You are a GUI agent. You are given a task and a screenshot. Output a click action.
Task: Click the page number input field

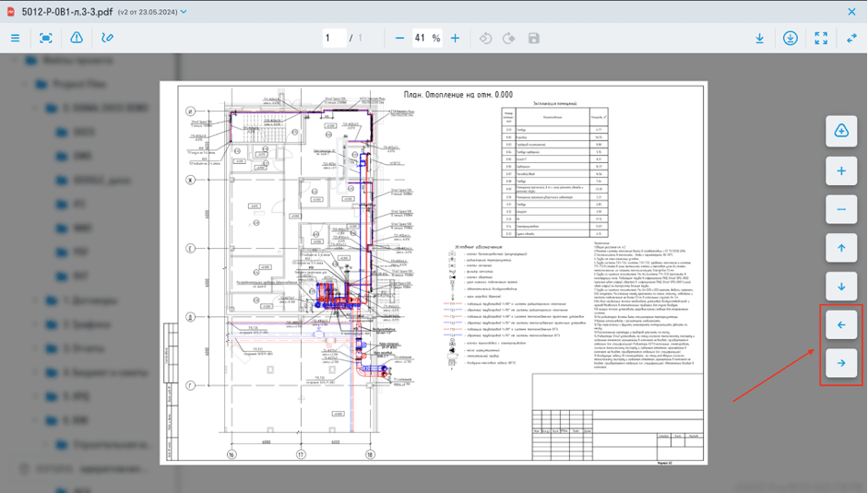332,38
